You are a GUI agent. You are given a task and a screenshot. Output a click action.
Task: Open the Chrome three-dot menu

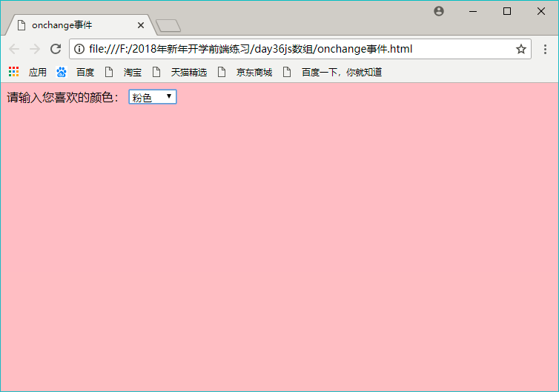coord(545,49)
